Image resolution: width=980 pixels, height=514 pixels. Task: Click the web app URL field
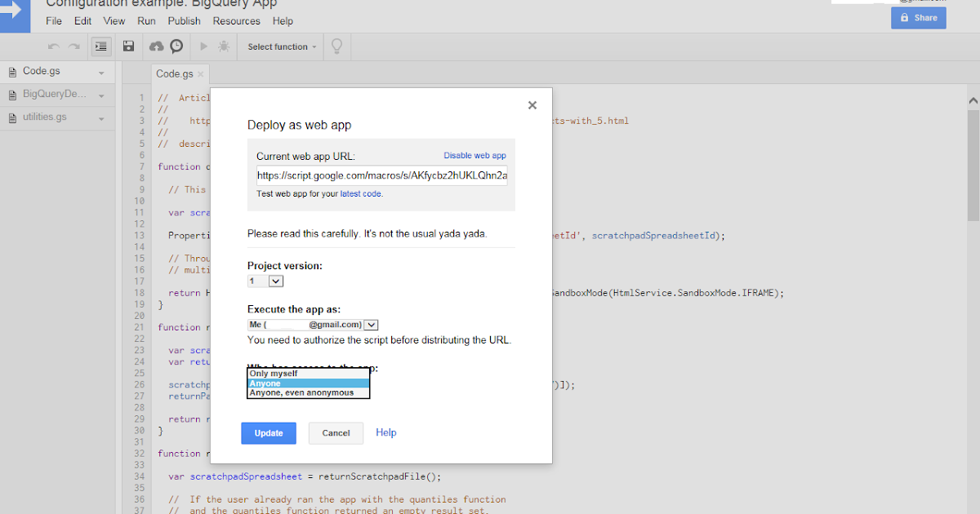point(381,175)
